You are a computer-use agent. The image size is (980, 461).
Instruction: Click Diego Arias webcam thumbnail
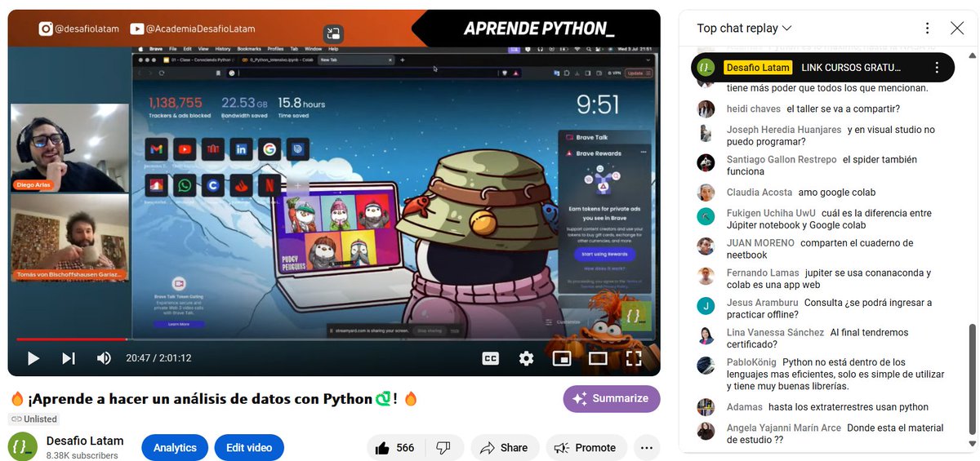coord(69,148)
